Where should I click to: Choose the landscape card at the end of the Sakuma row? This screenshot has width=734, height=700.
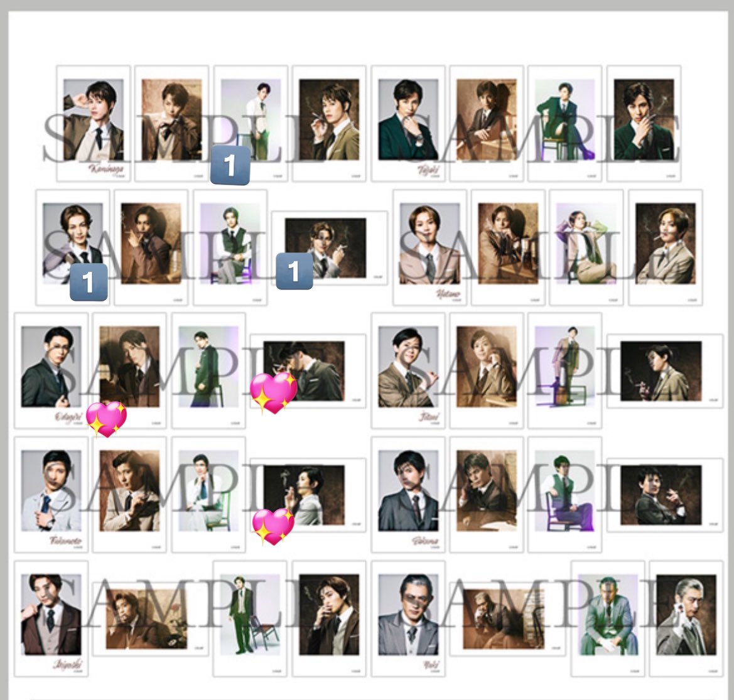pyautogui.click(x=665, y=495)
